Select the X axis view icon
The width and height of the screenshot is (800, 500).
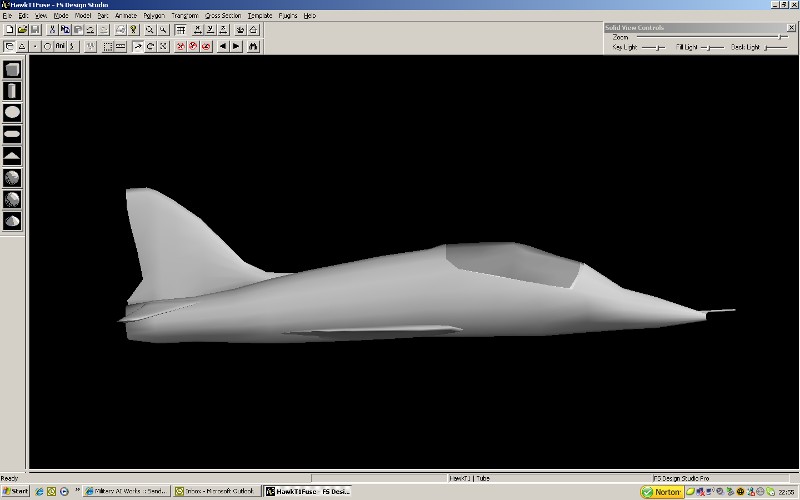pyautogui.click(x=197, y=30)
